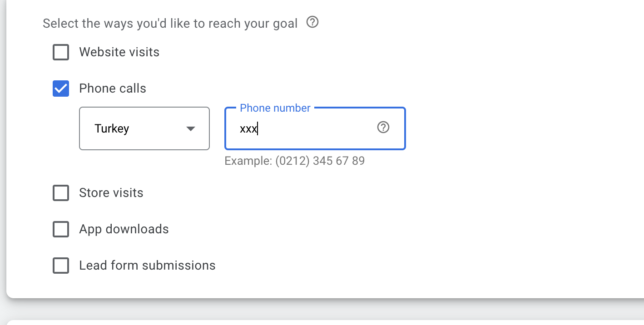Open the Turkey country dropdown

point(144,128)
